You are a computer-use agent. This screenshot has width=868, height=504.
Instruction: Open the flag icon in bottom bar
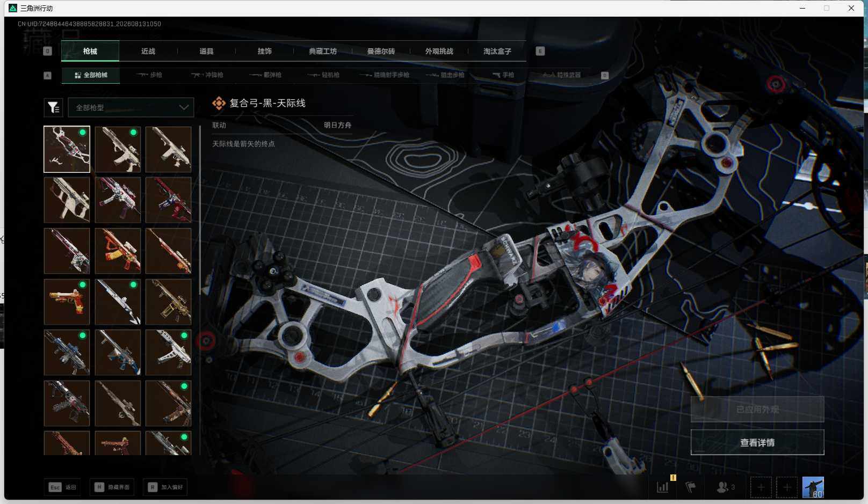(x=691, y=487)
